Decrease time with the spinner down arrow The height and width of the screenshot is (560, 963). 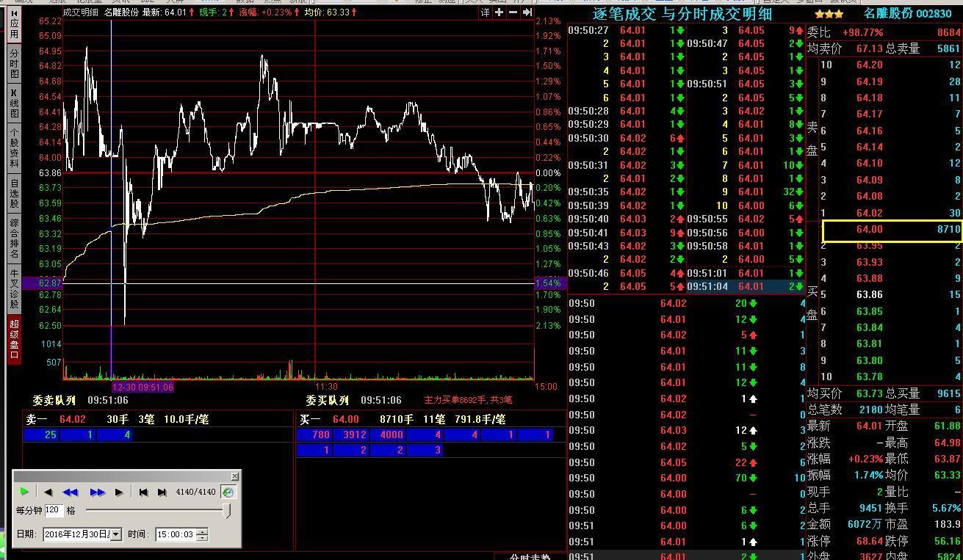[203, 537]
